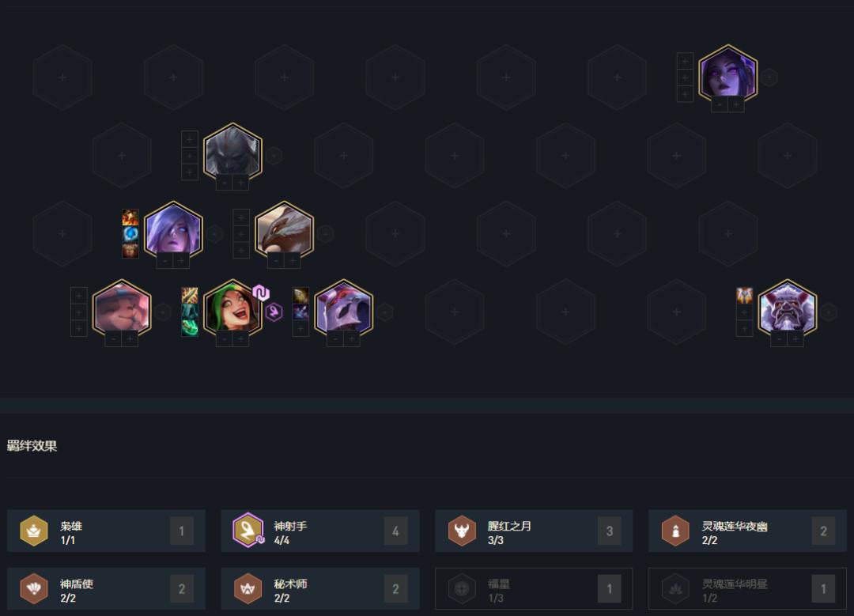Click the white horned ape champion portrait
854x616 pixels.
tap(787, 308)
